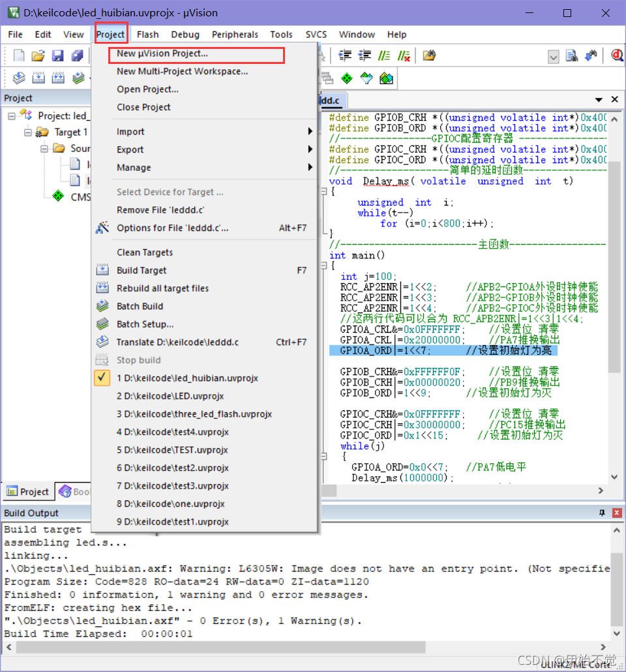Click the Find in Files folder icon
Image resolution: width=626 pixels, height=672 pixels.
pyautogui.click(x=429, y=55)
